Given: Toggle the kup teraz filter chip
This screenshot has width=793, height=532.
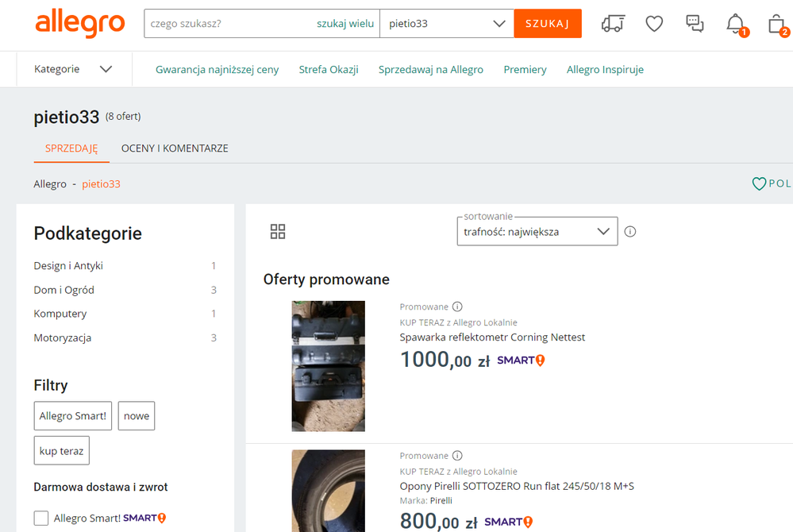Looking at the screenshot, I should (x=62, y=450).
